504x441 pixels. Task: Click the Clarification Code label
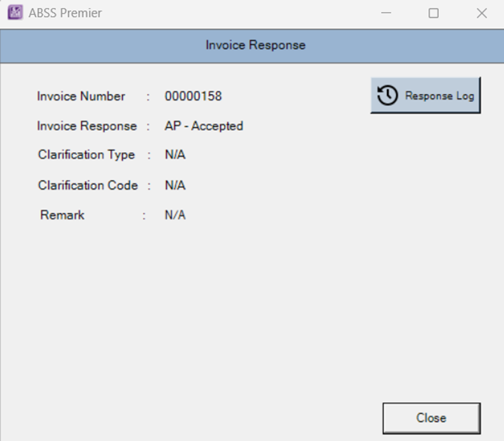[87, 186]
